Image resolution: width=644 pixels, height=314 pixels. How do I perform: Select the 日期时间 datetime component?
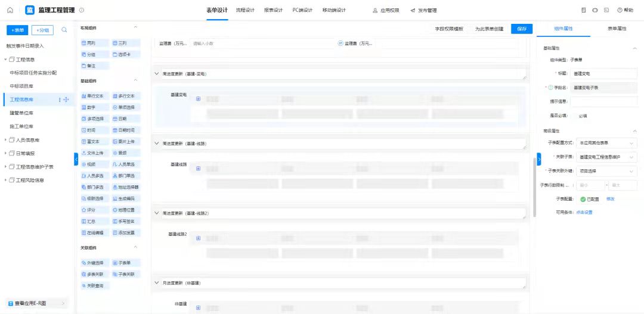pos(126,130)
